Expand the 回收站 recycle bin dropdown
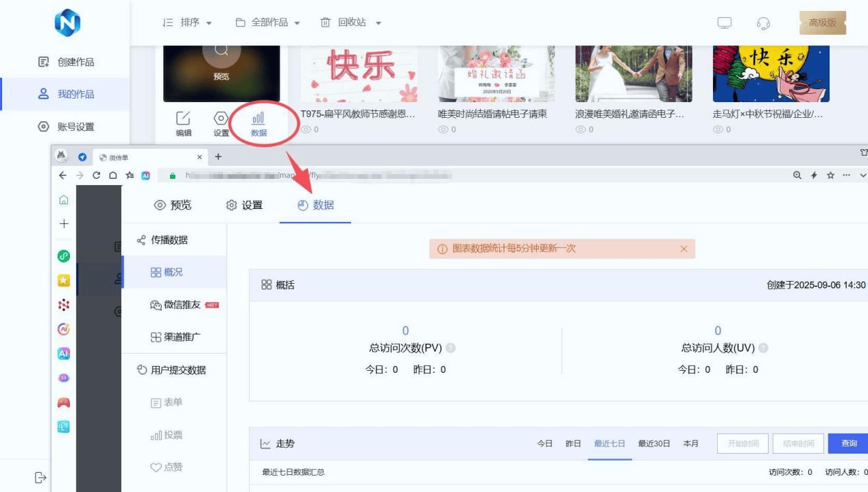 click(351, 23)
